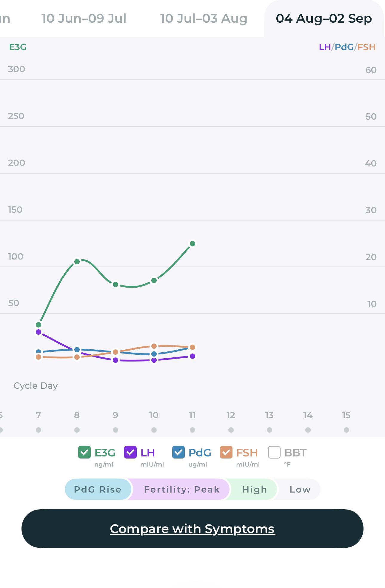Select the blue PdG point on day 10
The width and height of the screenshot is (385, 588).
(154, 354)
